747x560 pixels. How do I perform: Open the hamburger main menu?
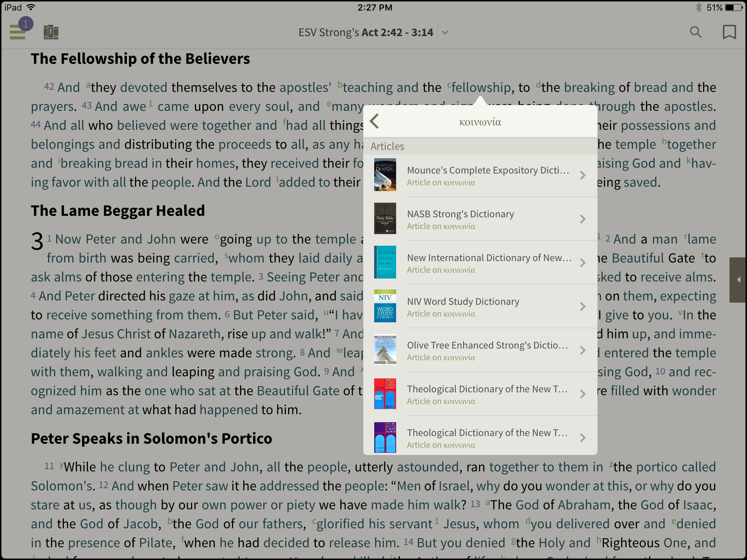point(18,32)
